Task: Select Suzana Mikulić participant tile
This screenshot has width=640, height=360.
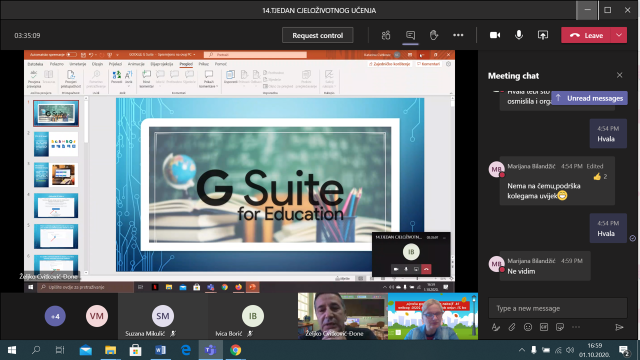Action: click(163, 316)
